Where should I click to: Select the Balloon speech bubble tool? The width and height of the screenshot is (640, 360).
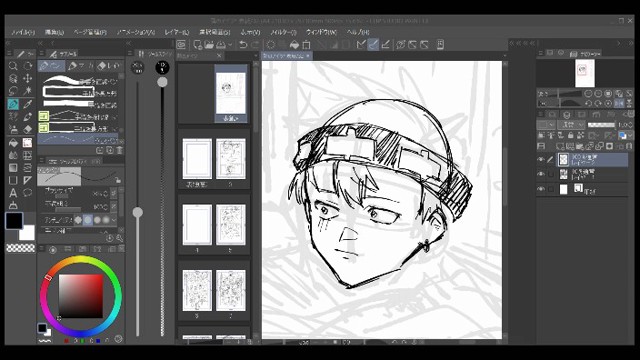[27, 193]
